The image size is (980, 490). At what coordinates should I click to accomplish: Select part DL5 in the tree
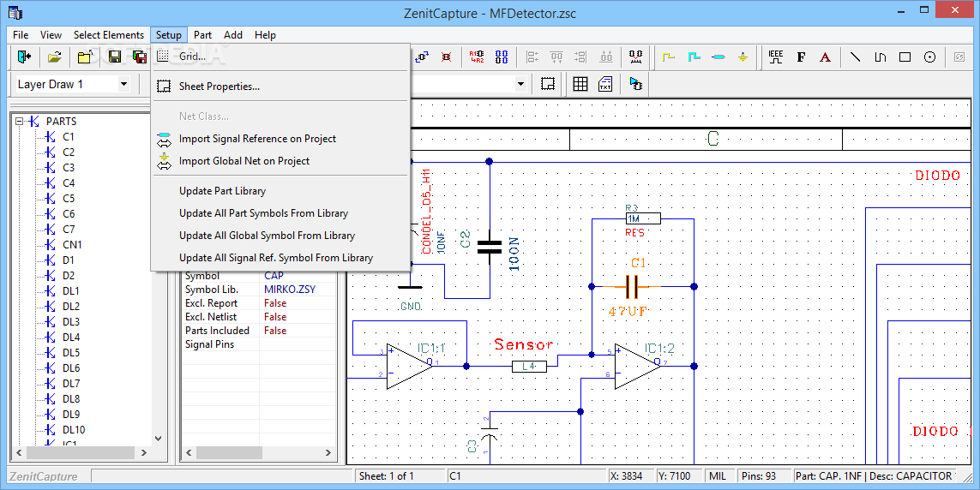tap(71, 353)
